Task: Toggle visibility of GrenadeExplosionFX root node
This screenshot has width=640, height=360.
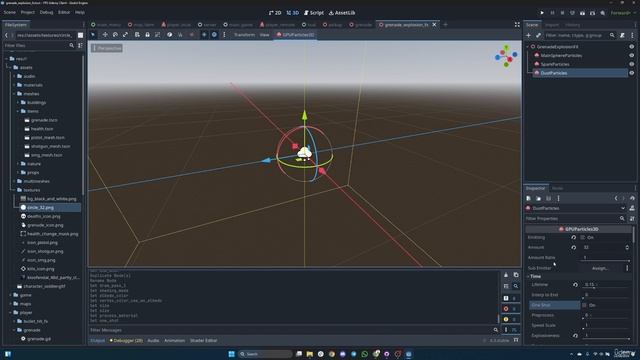Action: point(631,47)
